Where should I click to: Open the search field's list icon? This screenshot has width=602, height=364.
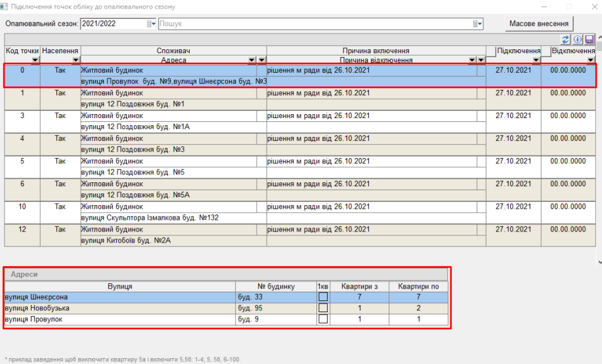tap(478, 24)
